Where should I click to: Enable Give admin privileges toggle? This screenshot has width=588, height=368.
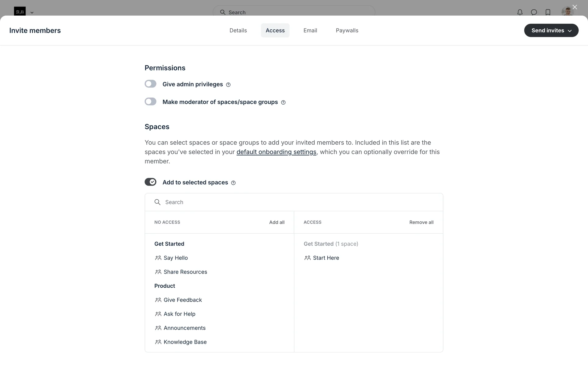tap(150, 84)
